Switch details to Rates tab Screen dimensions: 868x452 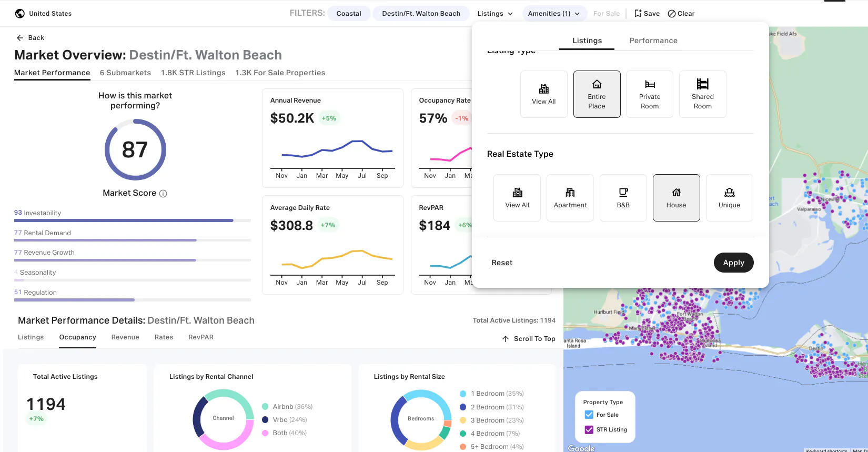click(164, 337)
